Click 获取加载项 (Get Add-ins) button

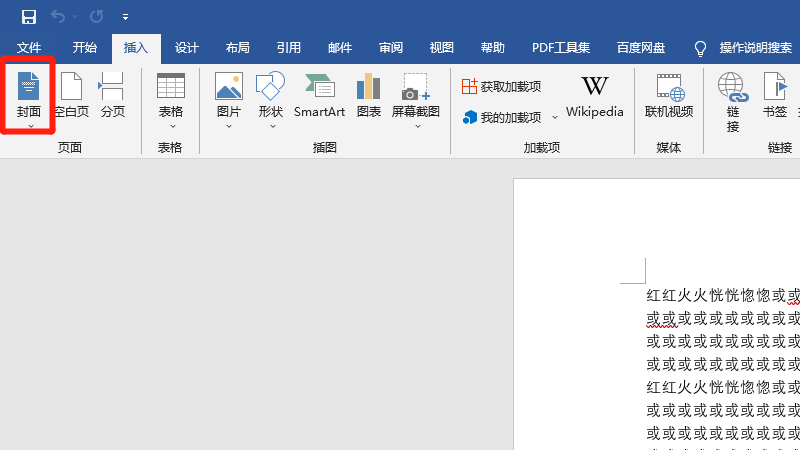502,87
